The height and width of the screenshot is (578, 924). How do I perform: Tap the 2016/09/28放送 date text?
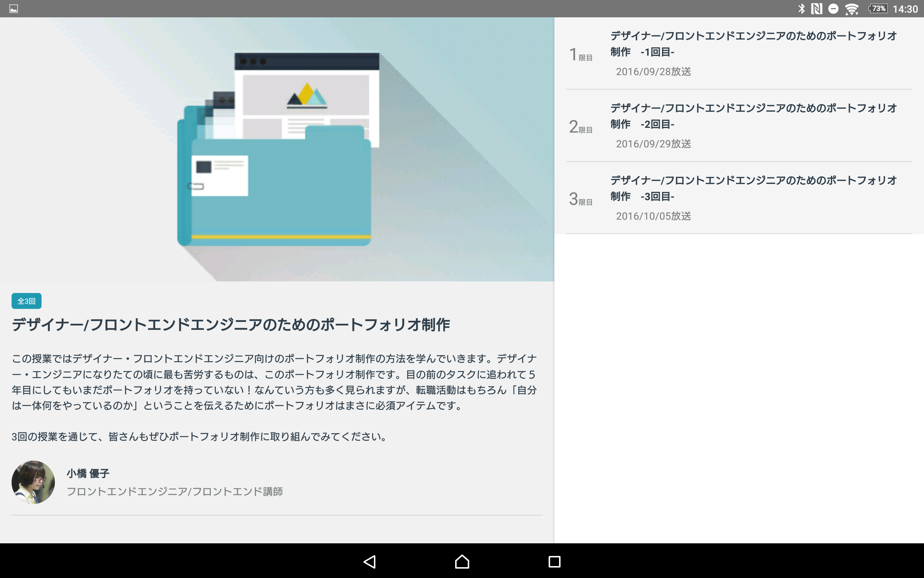(x=653, y=72)
